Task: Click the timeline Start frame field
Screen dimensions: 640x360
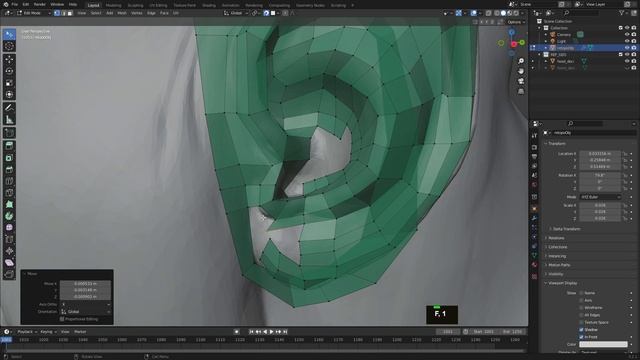Action: pyautogui.click(x=484, y=332)
